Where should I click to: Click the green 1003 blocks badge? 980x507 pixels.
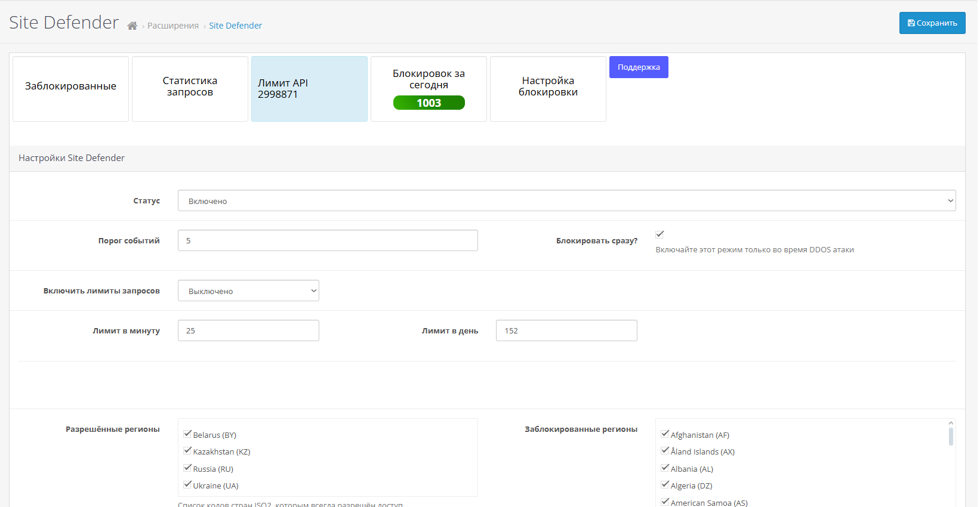pyautogui.click(x=429, y=103)
